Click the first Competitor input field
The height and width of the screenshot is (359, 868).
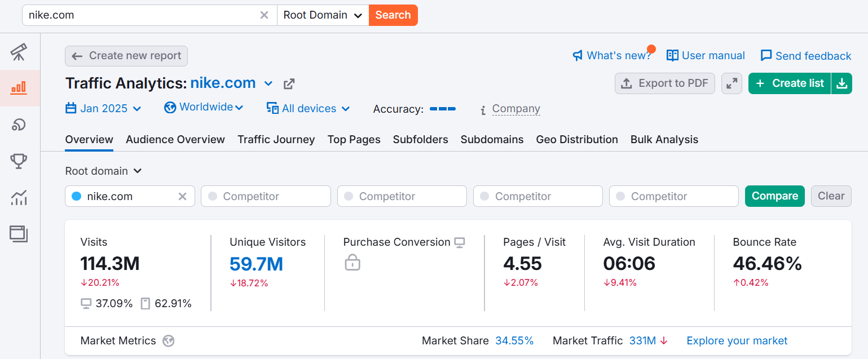pyautogui.click(x=266, y=196)
